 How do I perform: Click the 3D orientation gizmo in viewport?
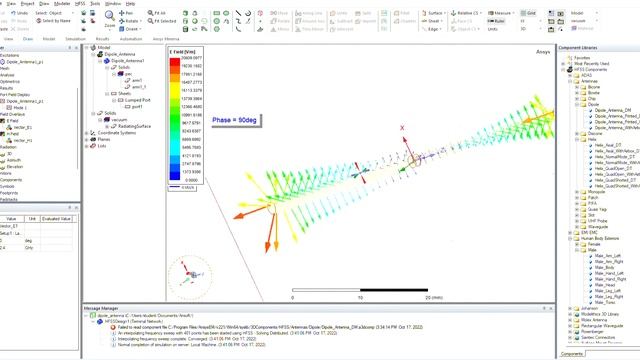[x=190, y=277]
